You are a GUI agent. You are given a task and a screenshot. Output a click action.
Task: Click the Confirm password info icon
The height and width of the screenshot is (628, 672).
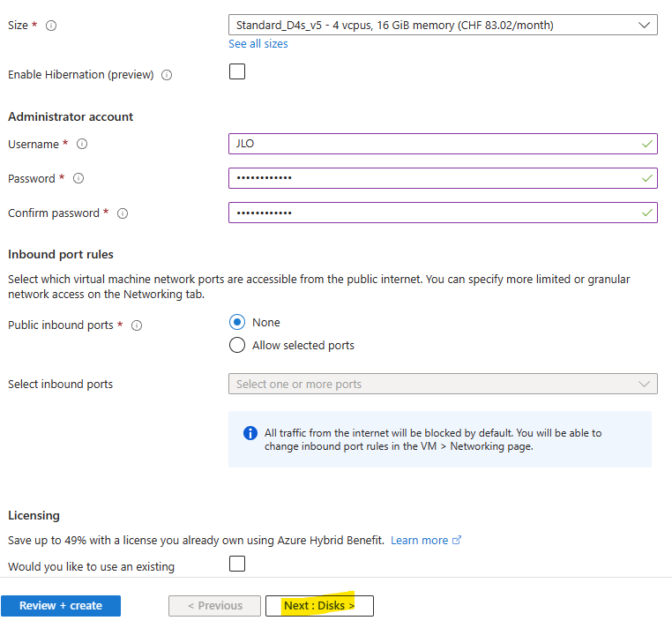click(123, 213)
